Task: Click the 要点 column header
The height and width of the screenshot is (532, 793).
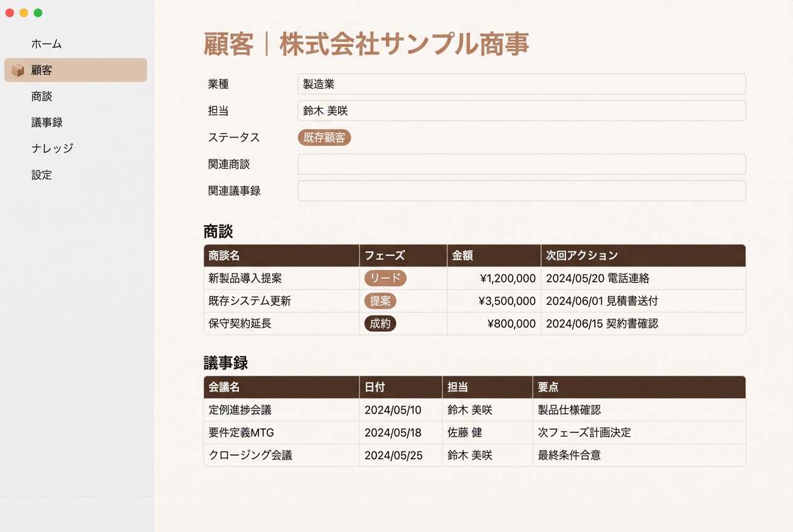Action: (639, 387)
